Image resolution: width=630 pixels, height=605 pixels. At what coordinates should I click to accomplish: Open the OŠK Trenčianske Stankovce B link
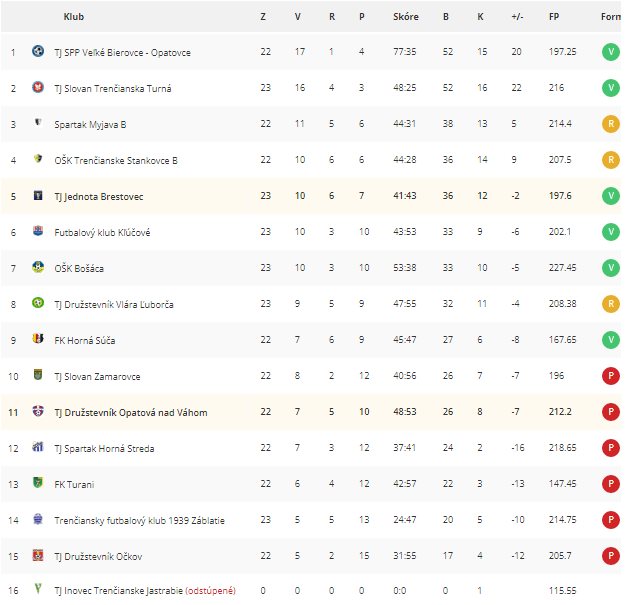[116, 161]
